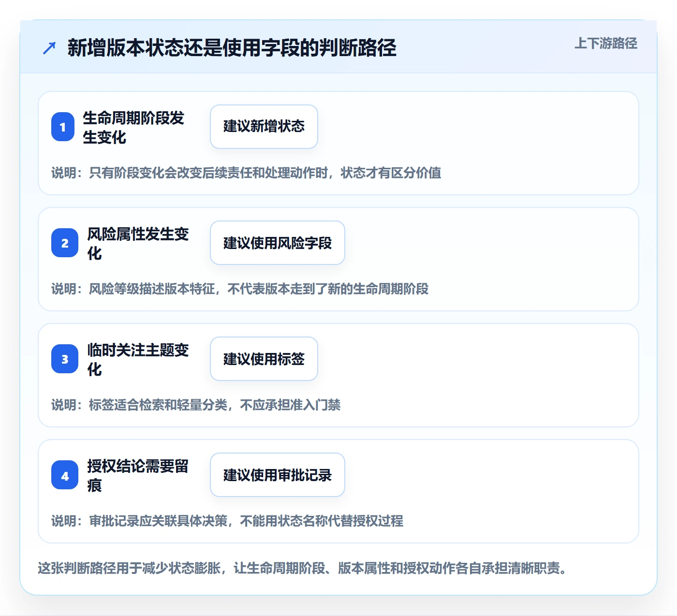Click the note starting 标签适合检索和轻量分类
The height and width of the screenshot is (616, 677).
(x=196, y=405)
